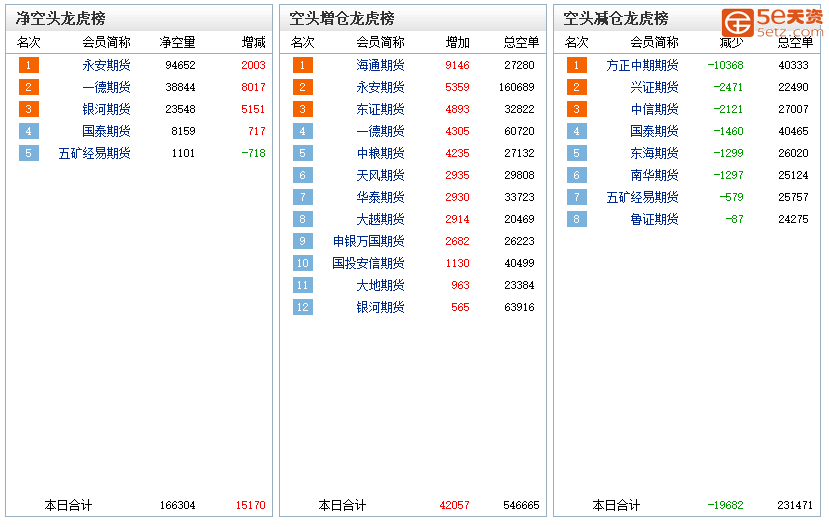Image resolution: width=829 pixels, height=527 pixels.
Task: Click the 空头减仓龙虎榜 panel title
Action: pos(615,19)
